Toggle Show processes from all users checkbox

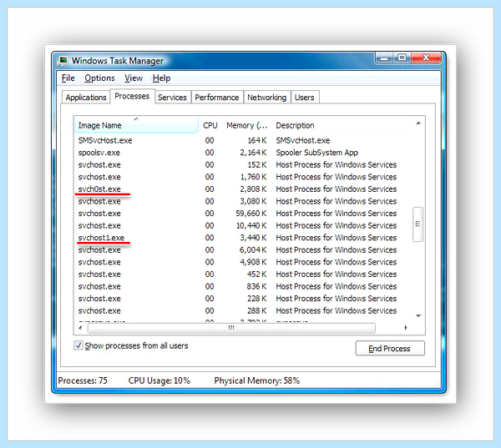tap(78, 345)
